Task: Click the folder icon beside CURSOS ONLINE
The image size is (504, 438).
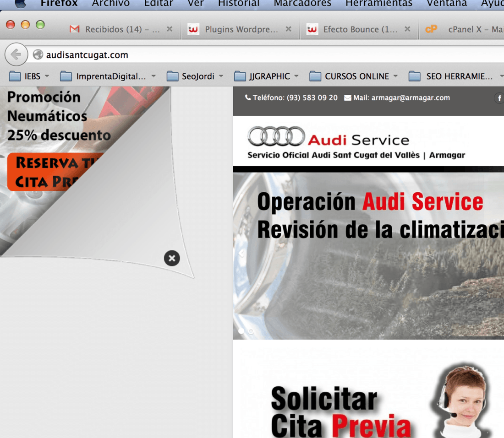Action: [315, 76]
